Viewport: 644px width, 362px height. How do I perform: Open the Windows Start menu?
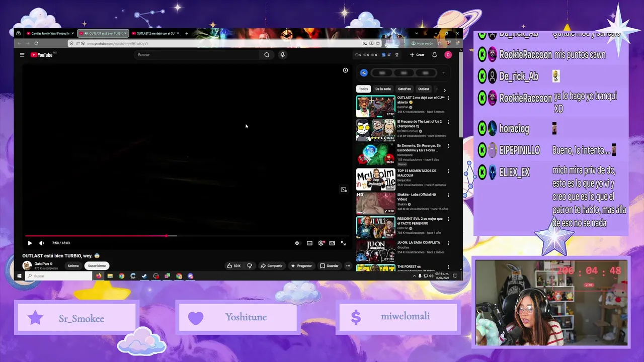click(x=19, y=276)
